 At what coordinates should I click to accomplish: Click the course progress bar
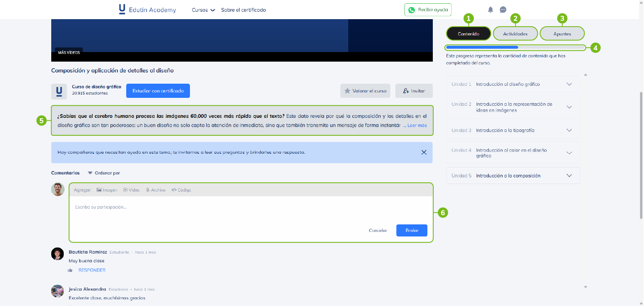515,47
